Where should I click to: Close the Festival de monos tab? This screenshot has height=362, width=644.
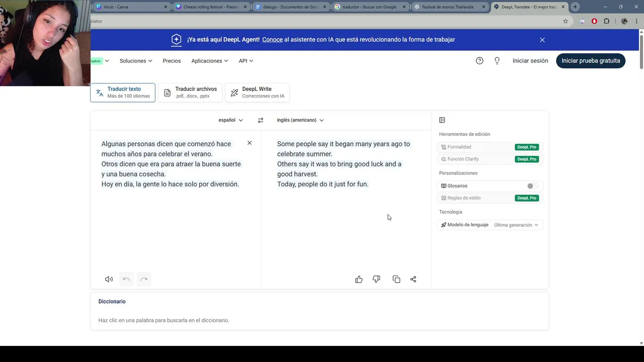pos(484,7)
